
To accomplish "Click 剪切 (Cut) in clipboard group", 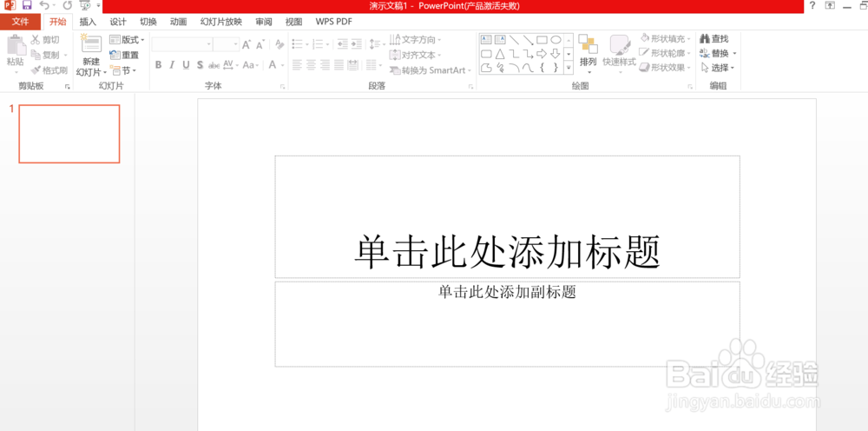I will [x=45, y=40].
